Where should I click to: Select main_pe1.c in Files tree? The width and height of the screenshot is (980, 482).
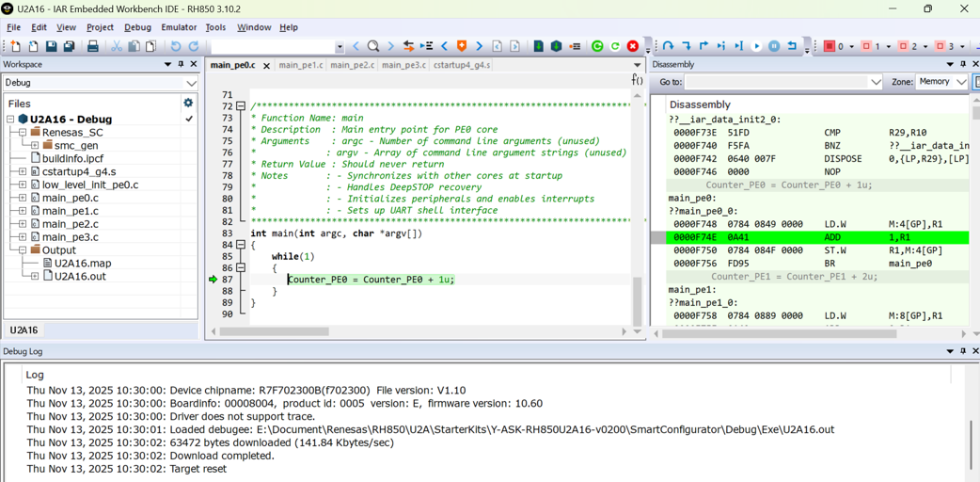71,211
